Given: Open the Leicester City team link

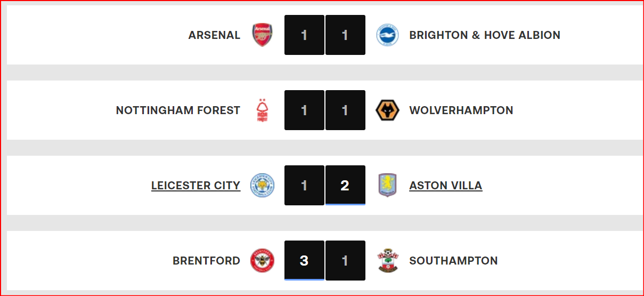Looking at the screenshot, I should [x=195, y=186].
